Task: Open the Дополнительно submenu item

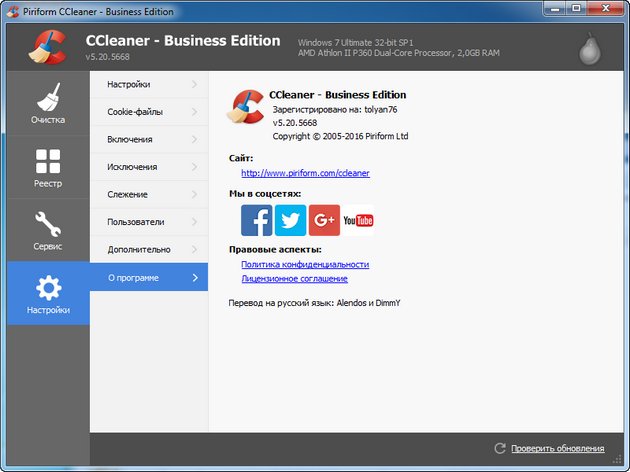Action: point(149,249)
